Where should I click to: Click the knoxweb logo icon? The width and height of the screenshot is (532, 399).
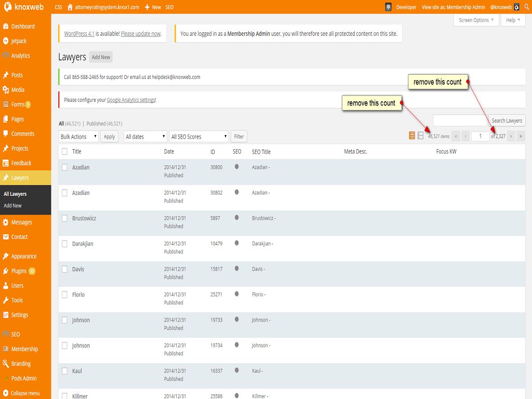pos(8,7)
